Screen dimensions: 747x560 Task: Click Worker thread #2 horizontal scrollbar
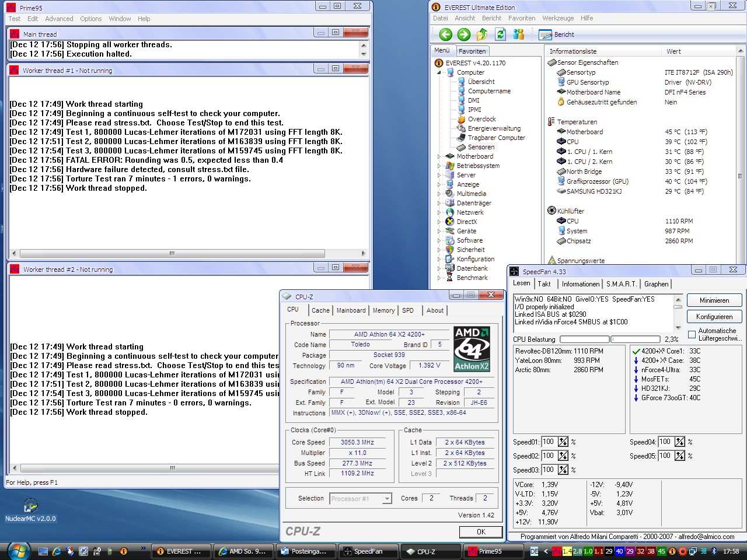[144, 468]
